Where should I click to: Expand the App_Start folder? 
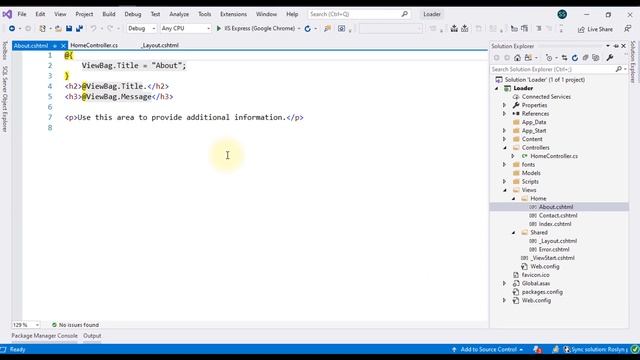[x=504, y=131]
